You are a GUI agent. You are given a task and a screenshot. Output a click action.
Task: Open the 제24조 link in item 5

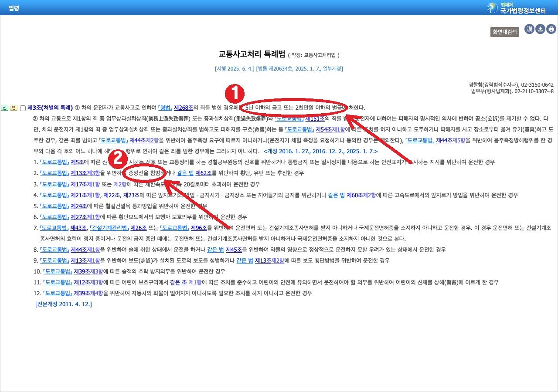[79, 206]
